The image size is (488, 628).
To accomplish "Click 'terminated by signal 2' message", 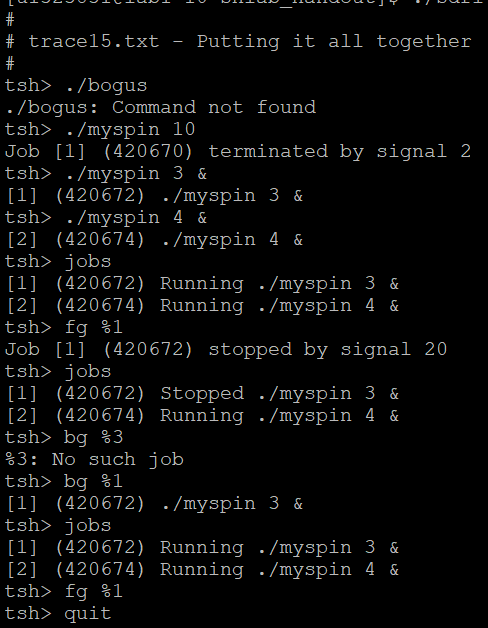I will click(x=339, y=152).
